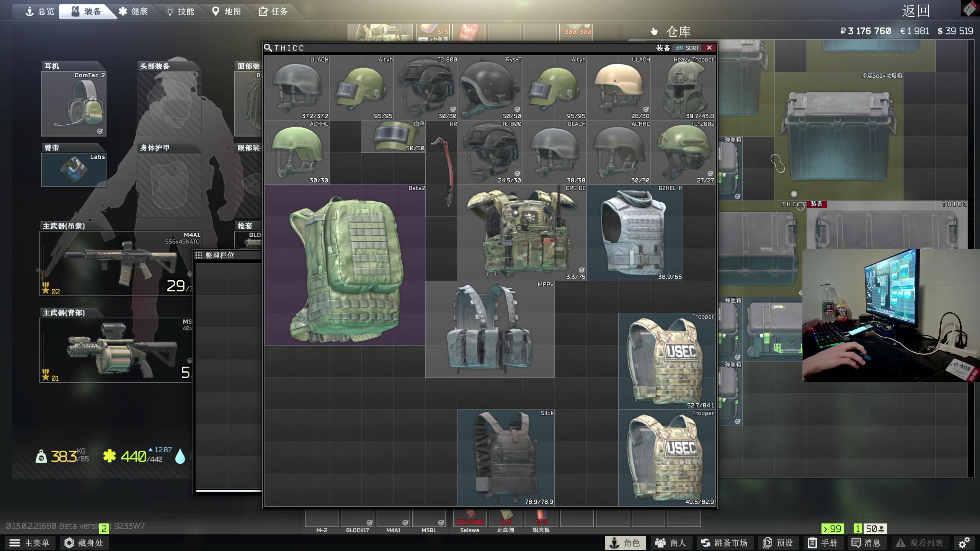Screen dimensions: 980x551
Task: Click the ULACH helmet showing 38/38
Action: pyautogui.click(x=554, y=152)
